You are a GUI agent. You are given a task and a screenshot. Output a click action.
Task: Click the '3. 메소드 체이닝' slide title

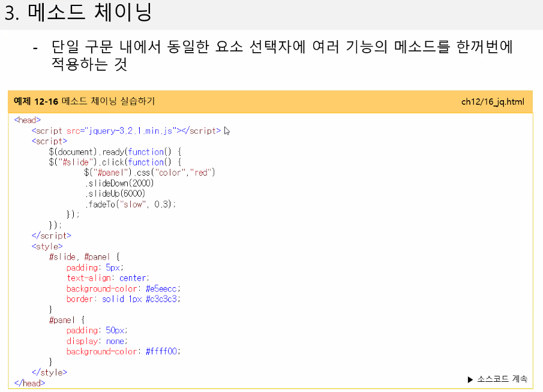coord(78,12)
